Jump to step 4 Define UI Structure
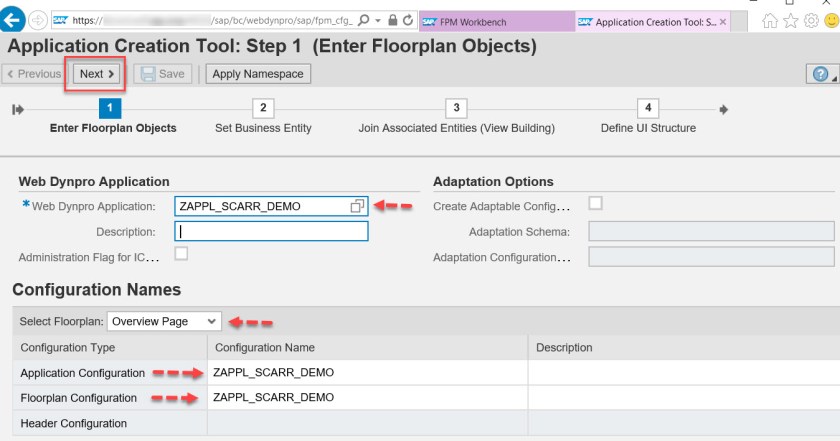 tap(648, 108)
